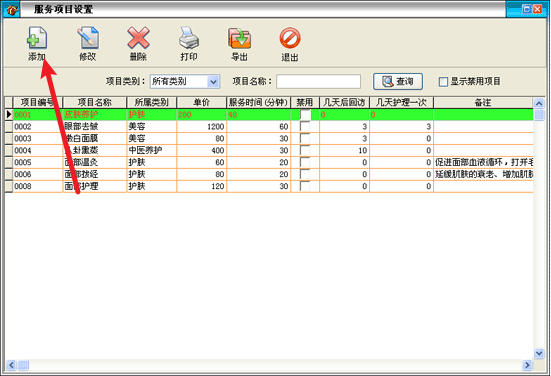Image resolution: width=551 pixels, height=376 pixels.
Task: Open the 项目类别 dropdown list
Action: tap(213, 82)
